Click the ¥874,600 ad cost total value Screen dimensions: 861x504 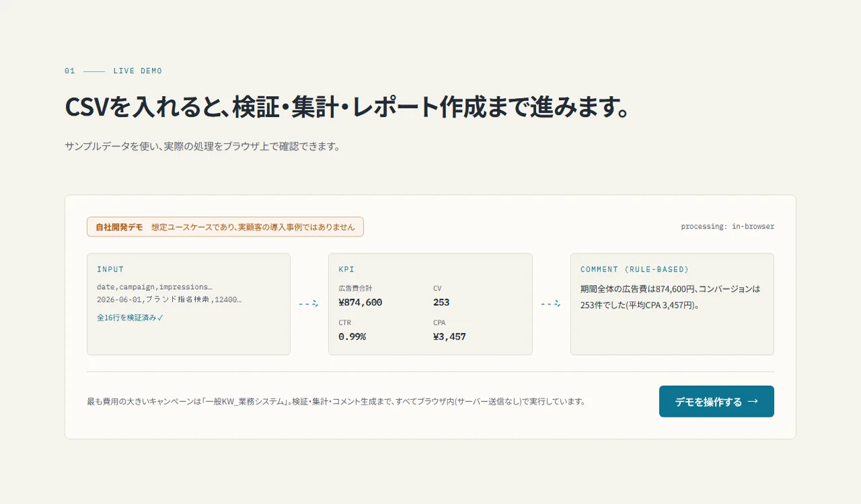360,302
